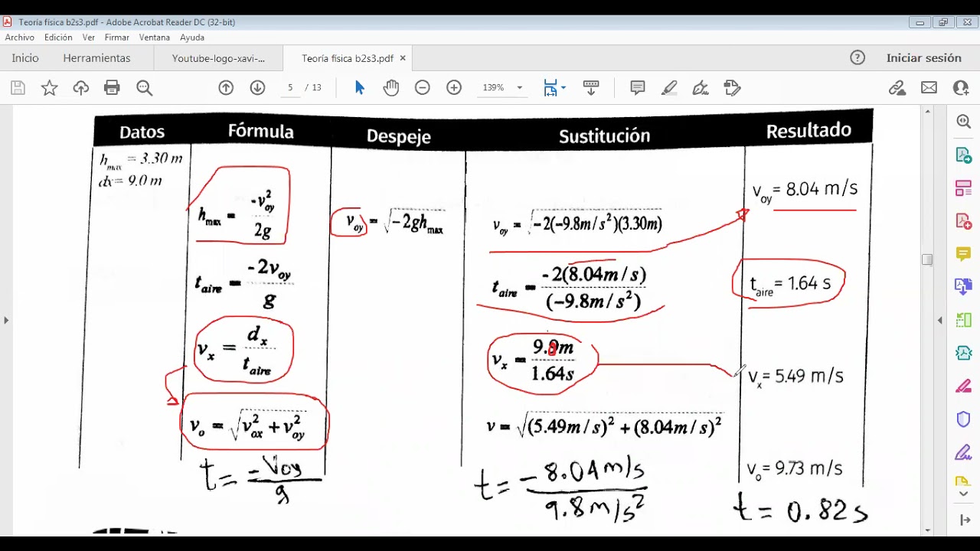Show more tools chevron in right pane
980x551 pixels.
click(x=963, y=494)
